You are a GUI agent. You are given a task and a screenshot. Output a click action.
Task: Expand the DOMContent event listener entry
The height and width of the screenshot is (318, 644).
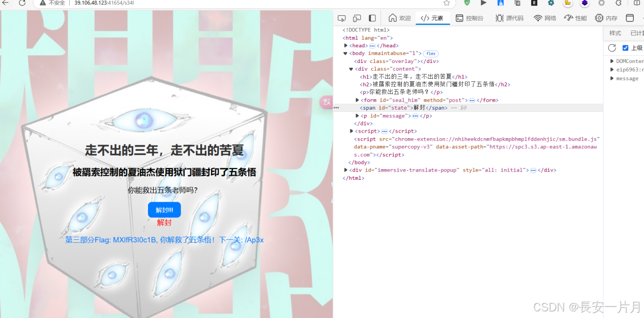click(x=612, y=61)
